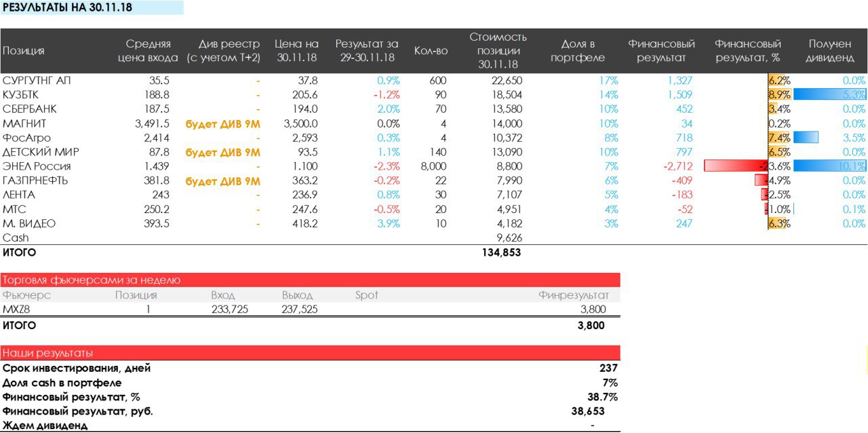Select the 8.9% data bar cell for КУЗБТК
The height and width of the screenshot is (433, 868).
pos(778,95)
